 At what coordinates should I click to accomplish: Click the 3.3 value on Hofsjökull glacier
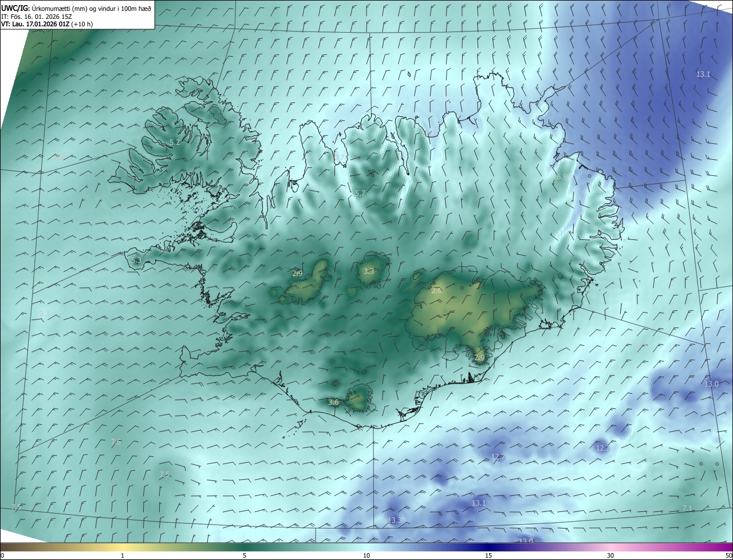click(369, 271)
